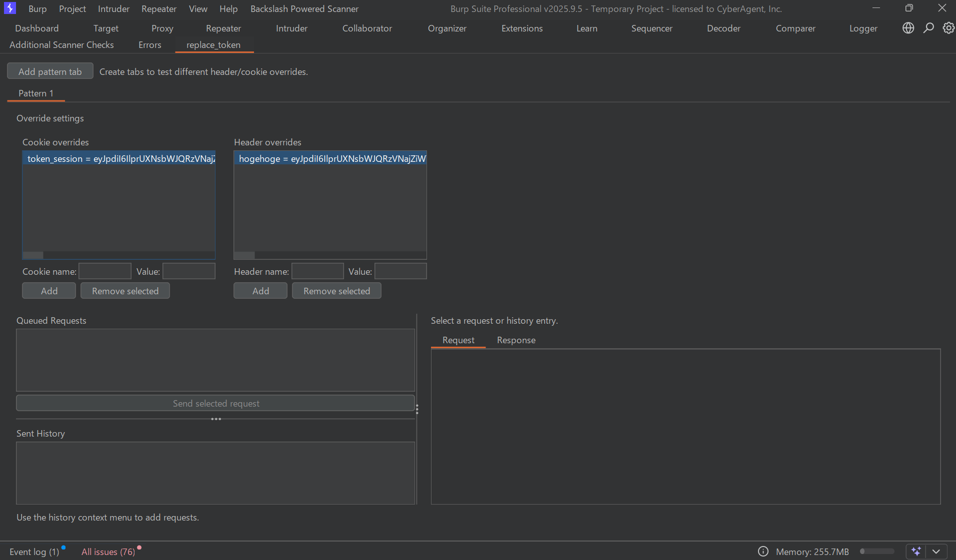This screenshot has height=560, width=956.
Task: Click the Burp Suite lightning logo icon
Action: [9, 8]
